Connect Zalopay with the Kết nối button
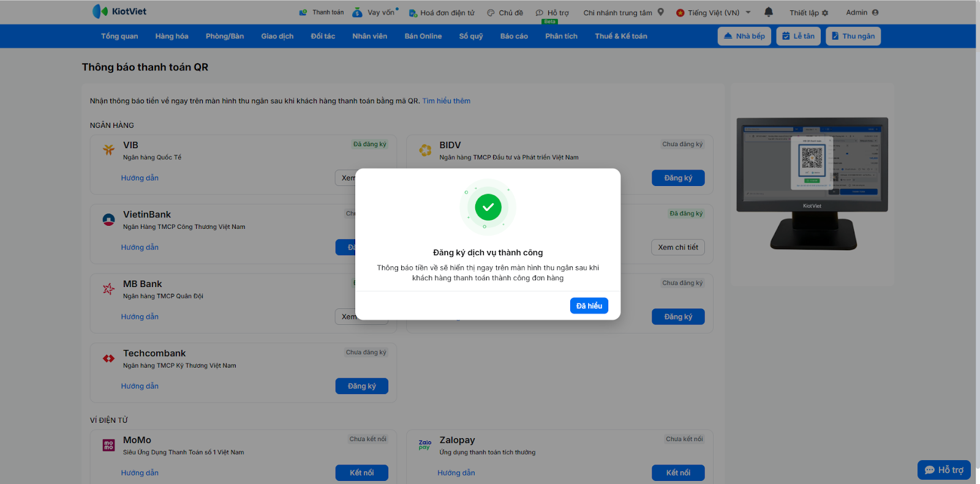 tap(678, 473)
